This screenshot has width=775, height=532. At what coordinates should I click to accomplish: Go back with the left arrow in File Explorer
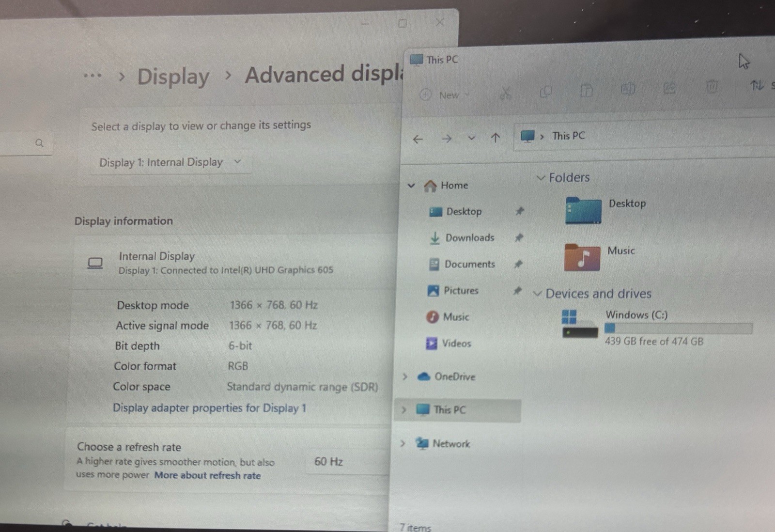tap(418, 140)
